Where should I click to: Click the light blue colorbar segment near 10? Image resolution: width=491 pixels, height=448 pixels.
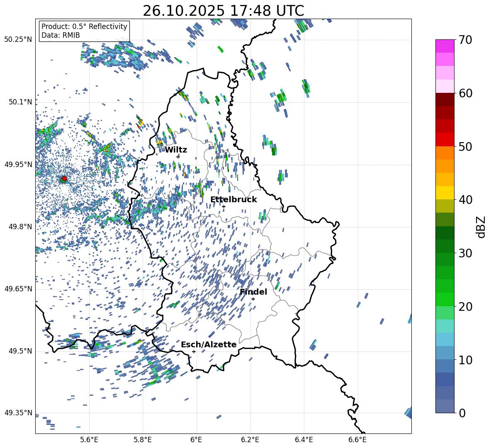(445, 353)
